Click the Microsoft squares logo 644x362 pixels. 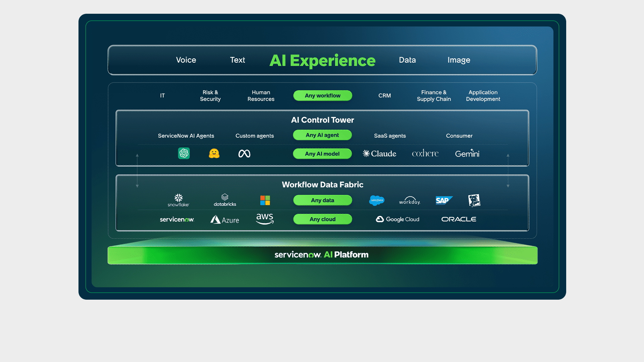pos(265,200)
